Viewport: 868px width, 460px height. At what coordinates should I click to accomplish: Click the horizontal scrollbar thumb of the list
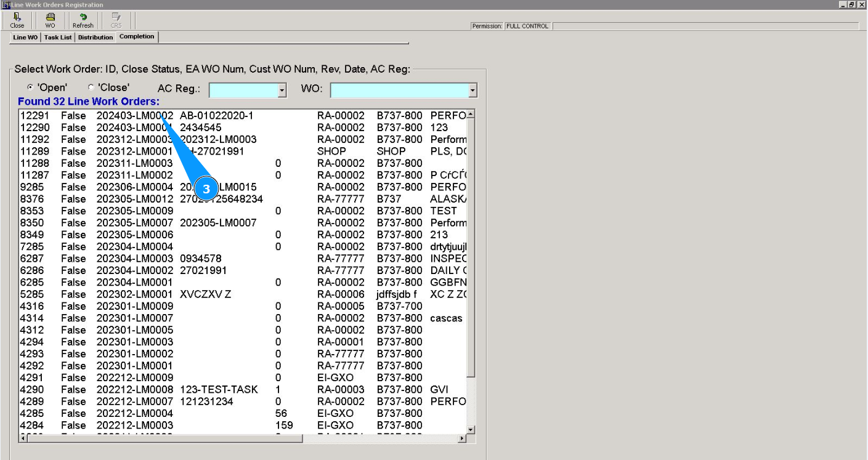click(166, 439)
